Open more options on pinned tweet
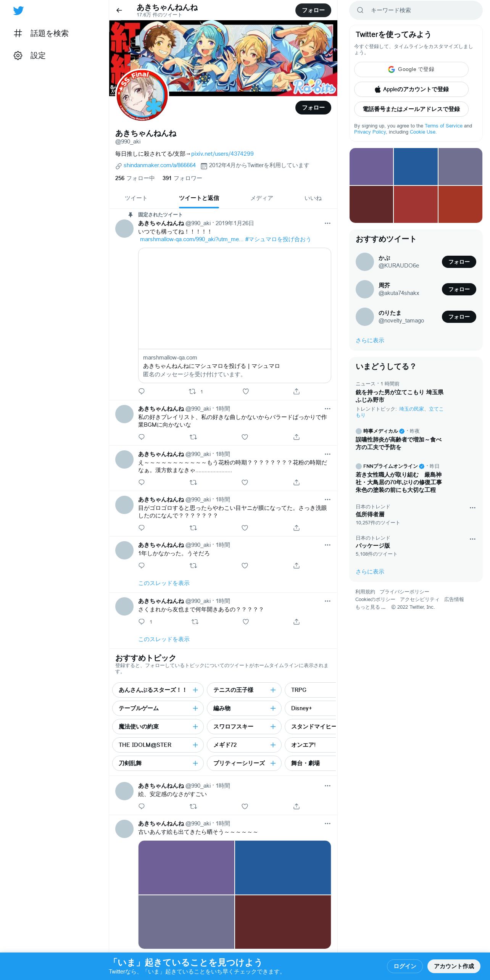Screen dimensions: 490x980 [x=327, y=223]
